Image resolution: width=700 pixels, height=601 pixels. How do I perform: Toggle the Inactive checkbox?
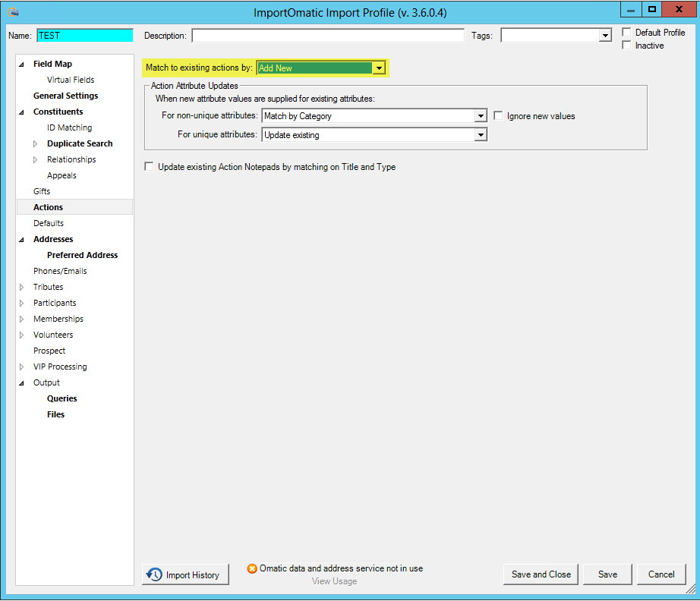pos(626,45)
